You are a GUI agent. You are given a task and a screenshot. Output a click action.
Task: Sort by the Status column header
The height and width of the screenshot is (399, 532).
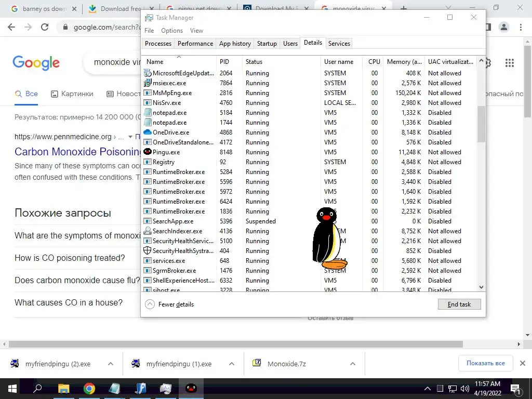pos(281,61)
